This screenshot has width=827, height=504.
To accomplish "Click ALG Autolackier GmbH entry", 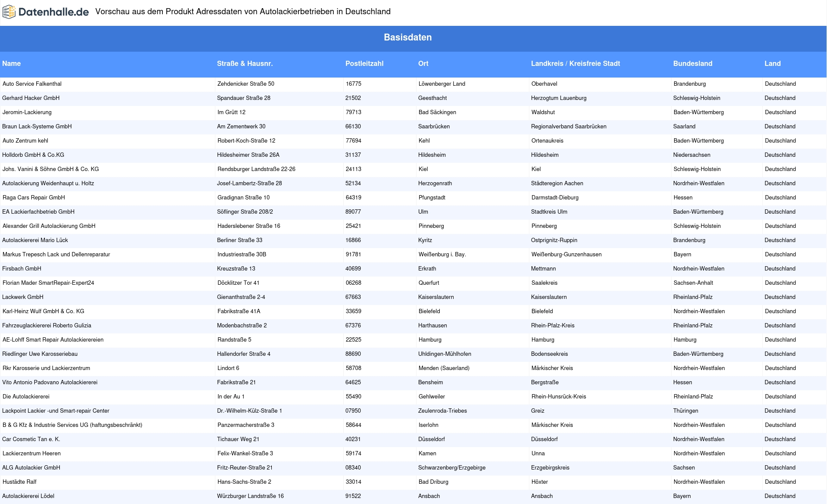I will pos(31,468).
